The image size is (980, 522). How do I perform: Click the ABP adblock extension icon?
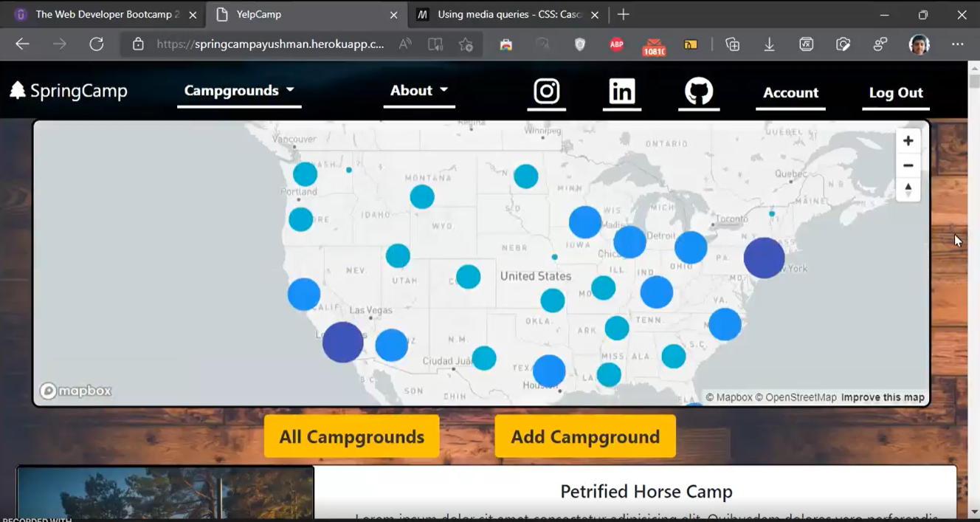[x=616, y=44]
